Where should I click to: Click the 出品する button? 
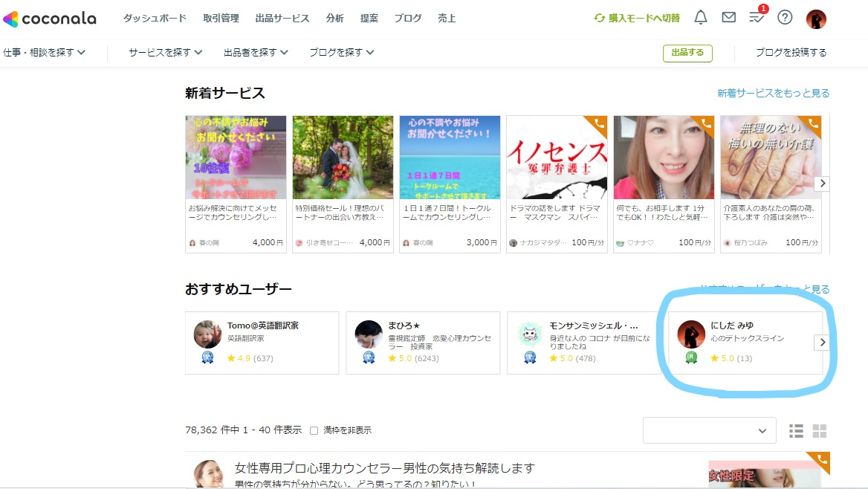687,53
